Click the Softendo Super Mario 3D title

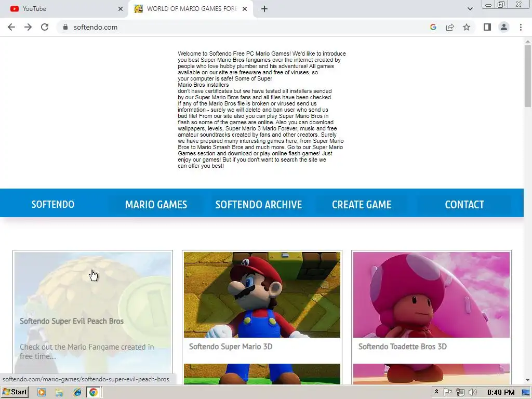coord(231,347)
